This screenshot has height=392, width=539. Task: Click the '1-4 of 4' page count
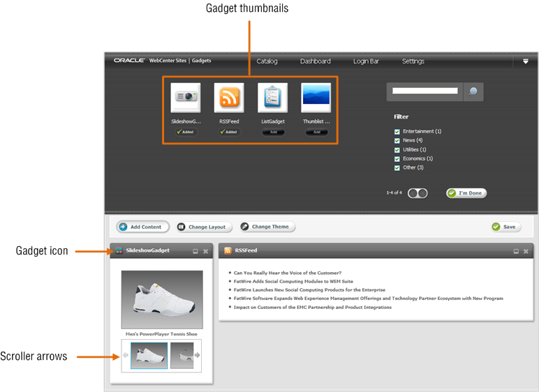[394, 193]
